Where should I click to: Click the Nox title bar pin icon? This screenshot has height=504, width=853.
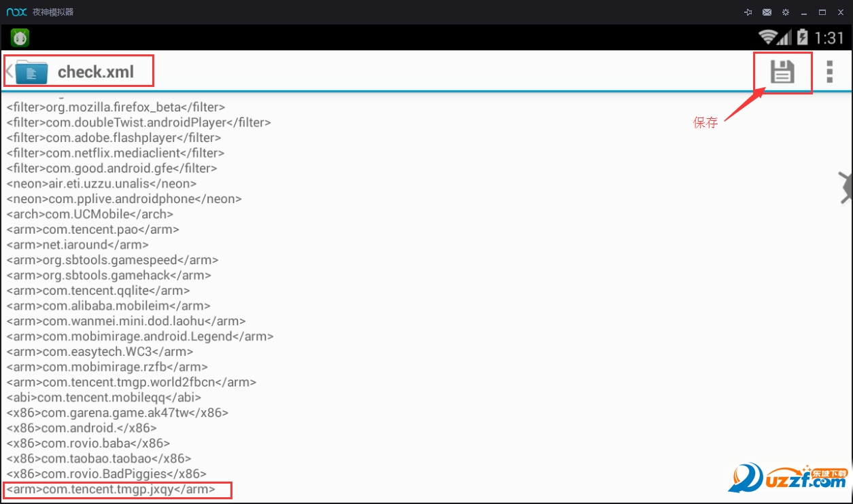(x=748, y=12)
